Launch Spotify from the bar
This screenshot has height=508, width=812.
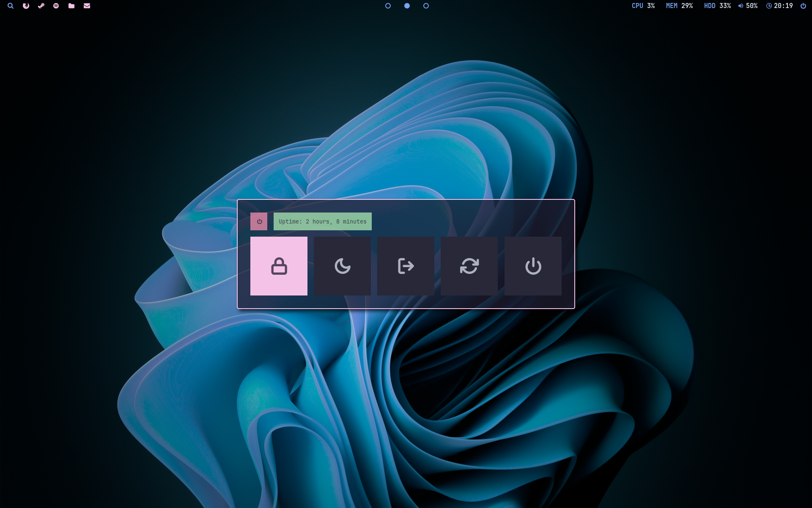(56, 6)
